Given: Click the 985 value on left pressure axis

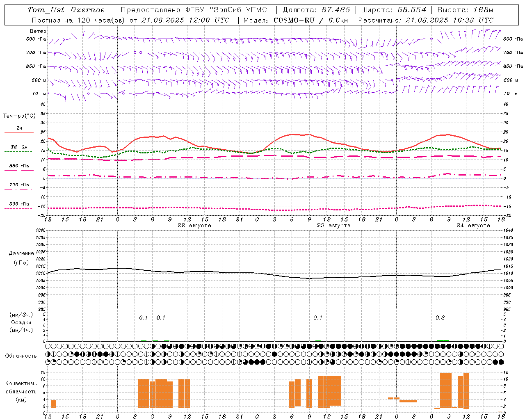Looking at the screenshot, I should [42, 309].
